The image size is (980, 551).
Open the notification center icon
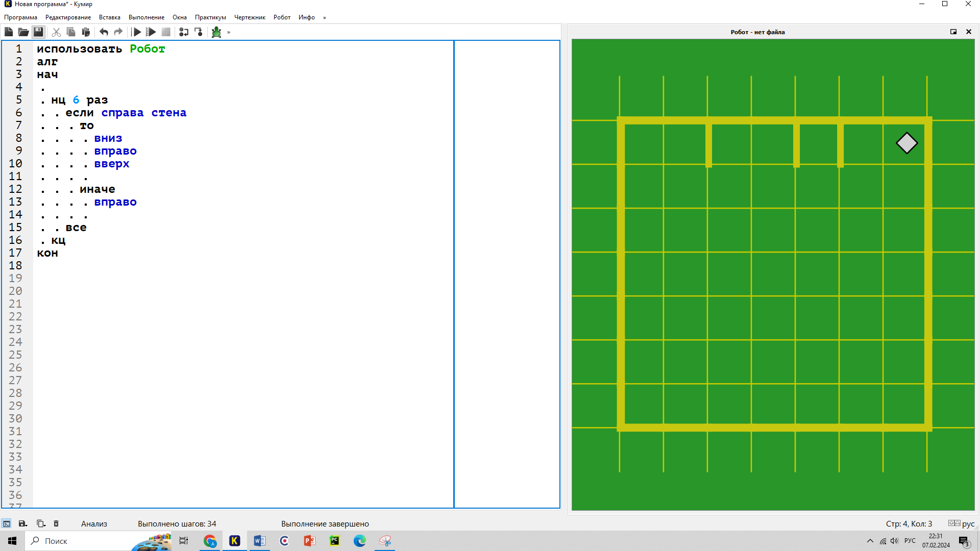coord(964,541)
